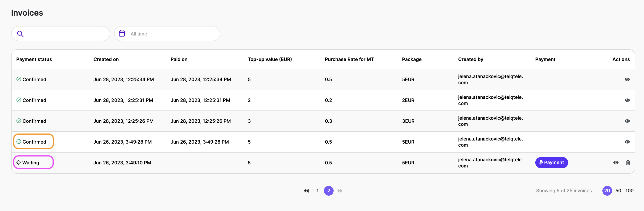Viewport: 644px width, 211px height.
Task: Click the Waiting payment status label
Action: [x=30, y=163]
